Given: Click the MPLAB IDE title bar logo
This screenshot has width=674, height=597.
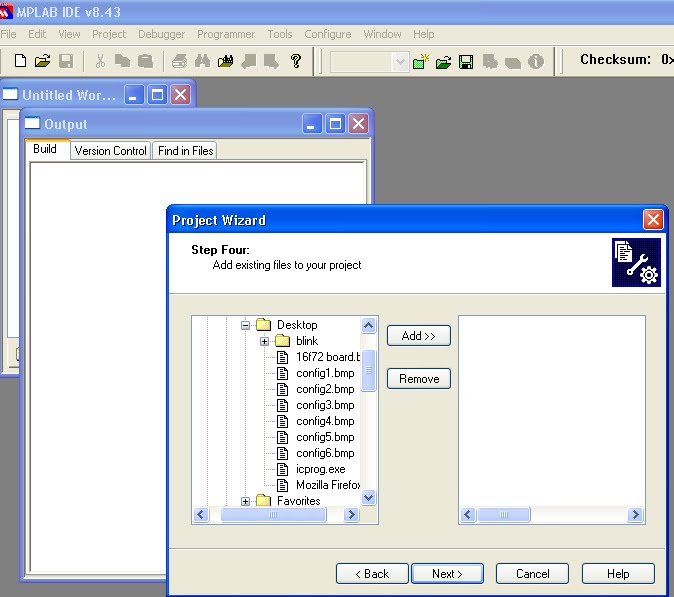Looking at the screenshot, I should coord(6,11).
